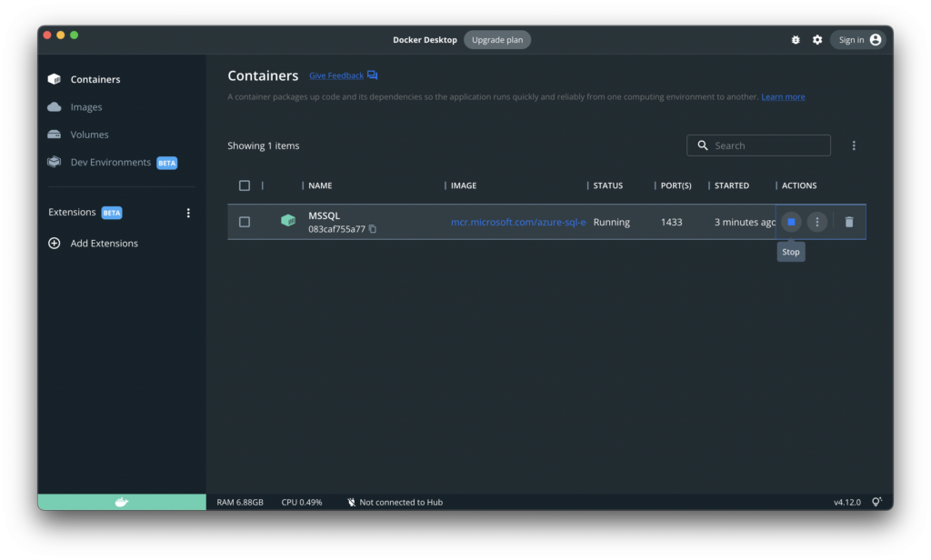The width and height of the screenshot is (931, 560).
Task: Select the MSSQL container checkbox
Action: coord(245,222)
